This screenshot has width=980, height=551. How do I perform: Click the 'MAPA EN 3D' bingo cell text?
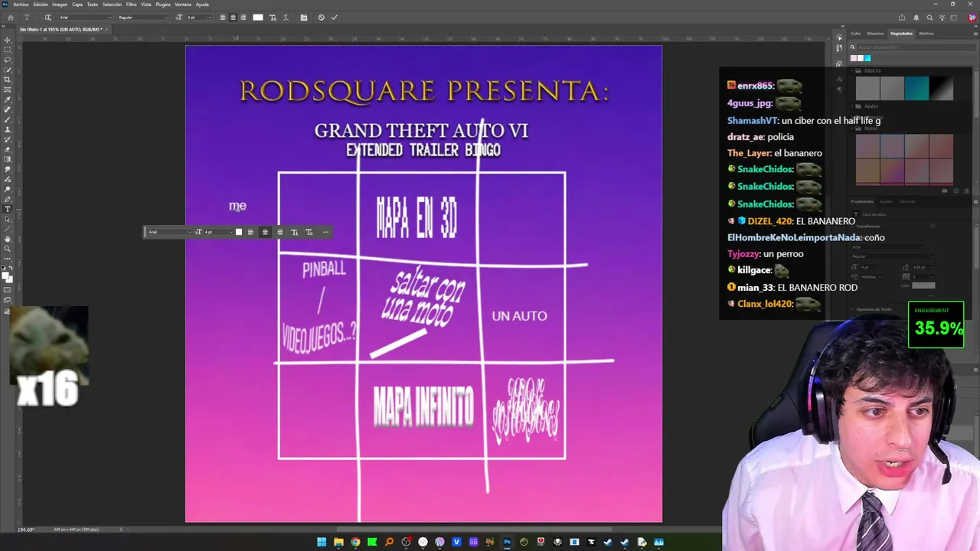(x=416, y=217)
